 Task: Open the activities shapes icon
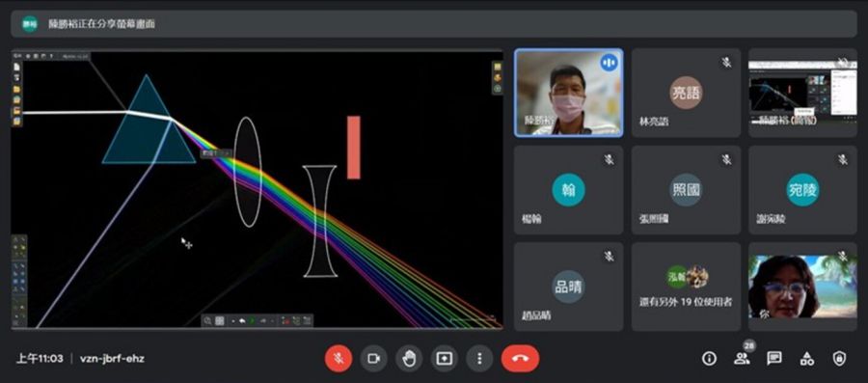(x=807, y=359)
